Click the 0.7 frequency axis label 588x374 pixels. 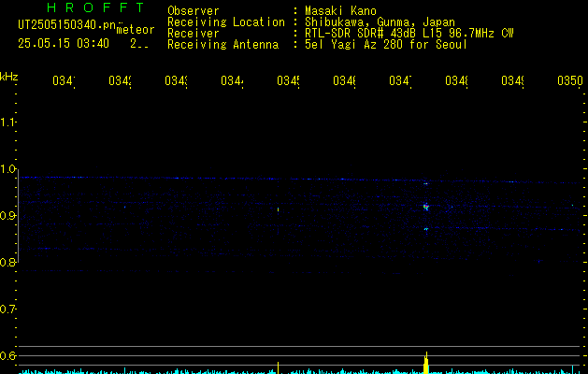(7, 309)
